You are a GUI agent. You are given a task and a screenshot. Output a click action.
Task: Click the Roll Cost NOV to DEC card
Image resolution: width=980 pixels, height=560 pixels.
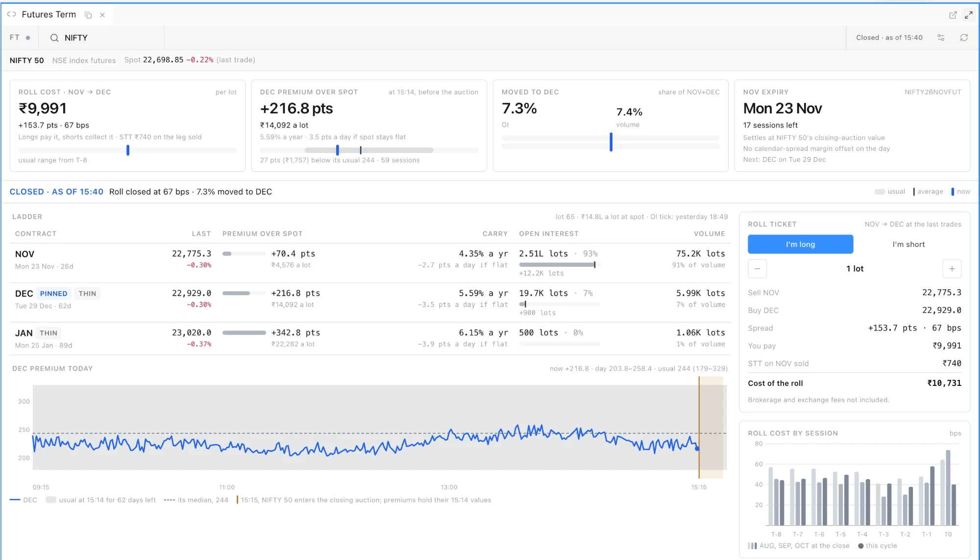coord(127,126)
